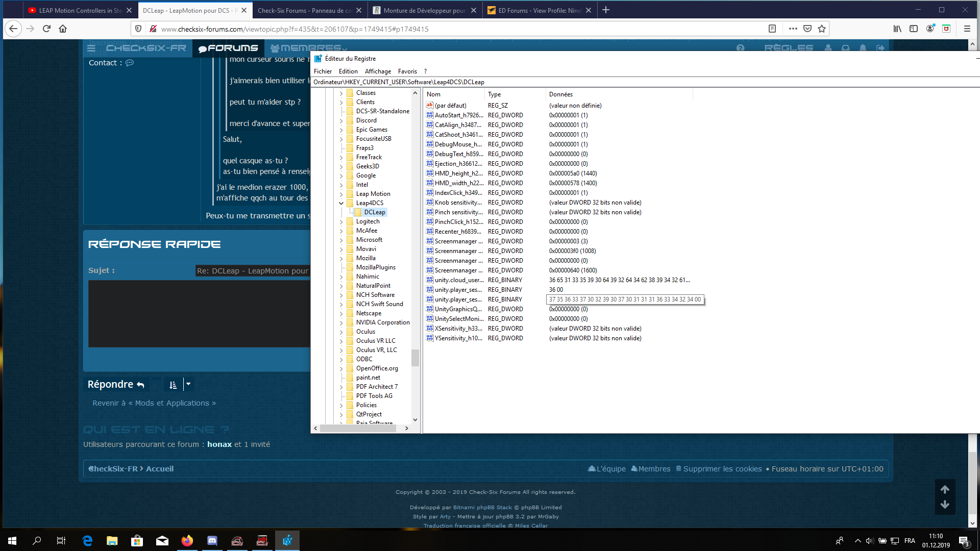Open new browser tab plus button
Screen dimensions: 980x551
(606, 10)
